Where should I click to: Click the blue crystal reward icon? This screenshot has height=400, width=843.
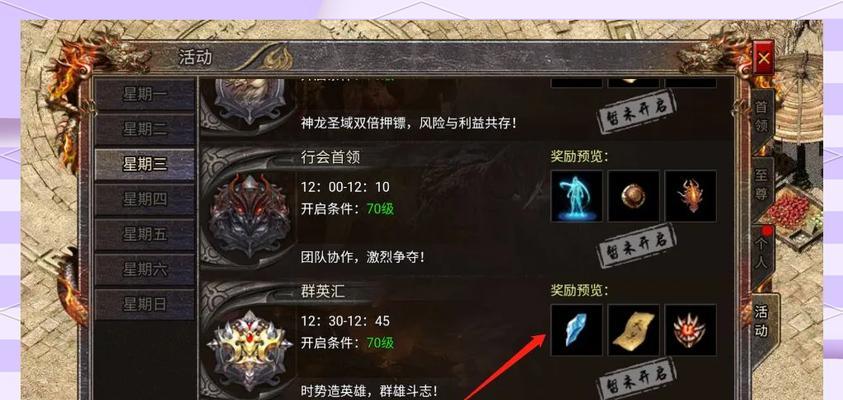point(576,330)
